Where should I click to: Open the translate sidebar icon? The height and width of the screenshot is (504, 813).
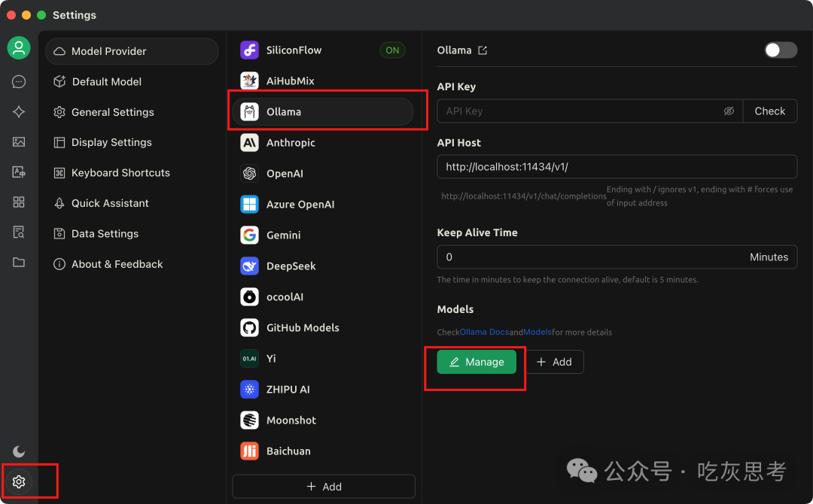[x=19, y=172]
